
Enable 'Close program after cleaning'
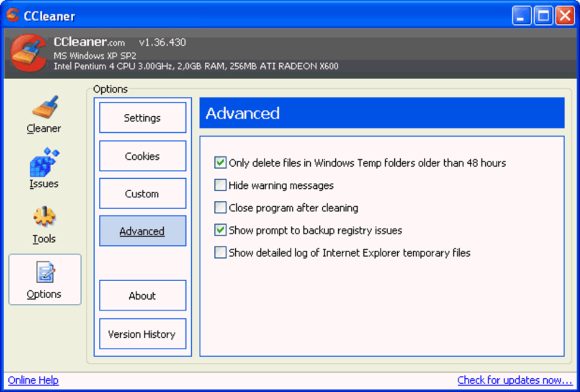220,208
